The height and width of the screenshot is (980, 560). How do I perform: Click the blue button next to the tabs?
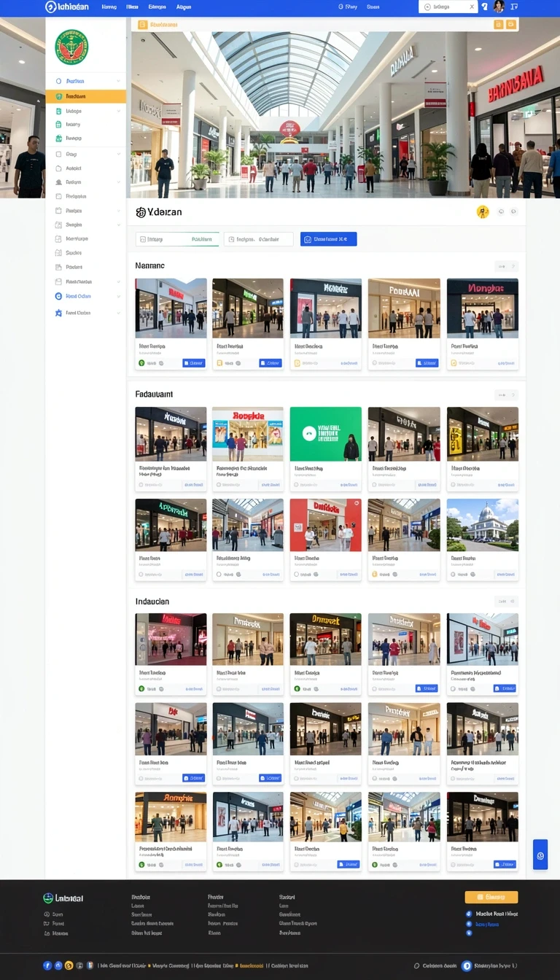point(328,239)
